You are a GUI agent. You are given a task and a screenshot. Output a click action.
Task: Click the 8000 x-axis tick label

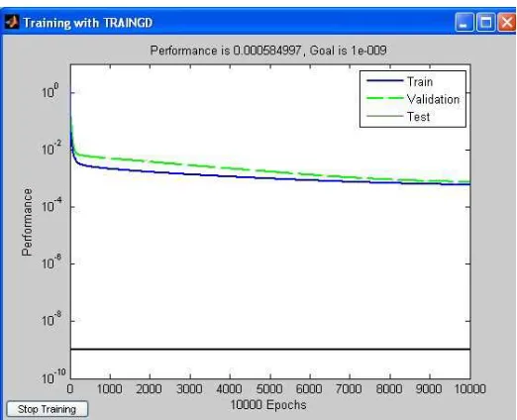point(389,389)
